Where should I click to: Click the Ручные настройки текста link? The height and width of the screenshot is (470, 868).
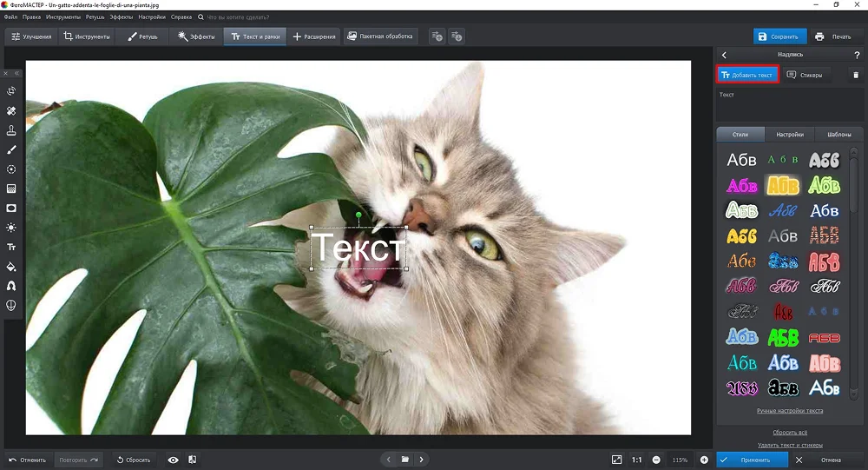789,410
